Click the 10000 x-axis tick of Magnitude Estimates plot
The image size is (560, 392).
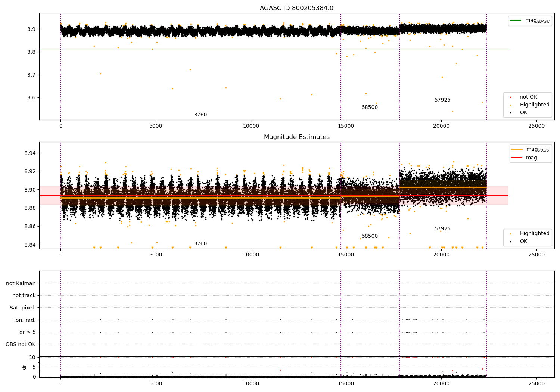point(251,255)
